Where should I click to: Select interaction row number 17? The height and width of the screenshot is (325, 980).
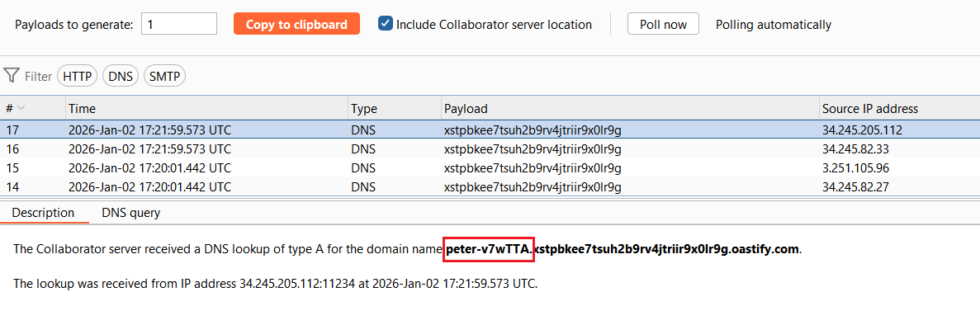click(490, 130)
